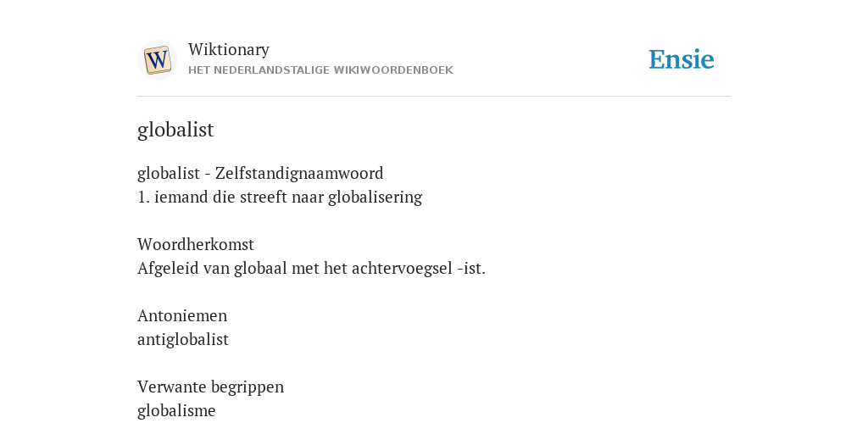Image resolution: width=868 pixels, height=434 pixels.
Task: Click the Het Nederlandstalige Wikiwoordenboek subtitle
Action: [320, 70]
